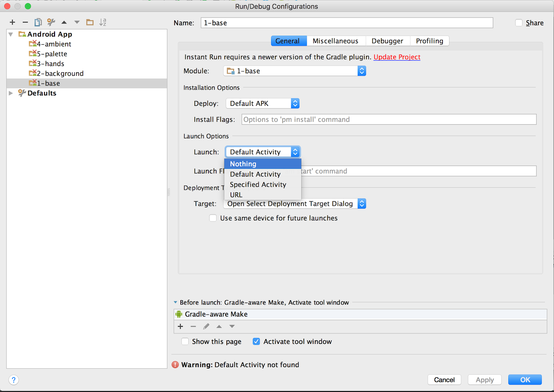Move before-launch task down
This screenshot has width=554, height=392.
pos(232,326)
